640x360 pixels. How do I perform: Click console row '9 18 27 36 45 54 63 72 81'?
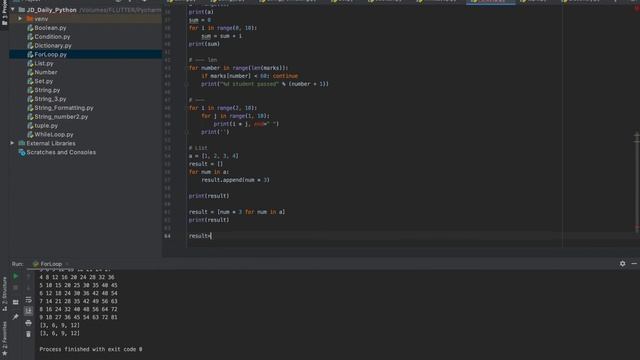[x=78, y=317]
